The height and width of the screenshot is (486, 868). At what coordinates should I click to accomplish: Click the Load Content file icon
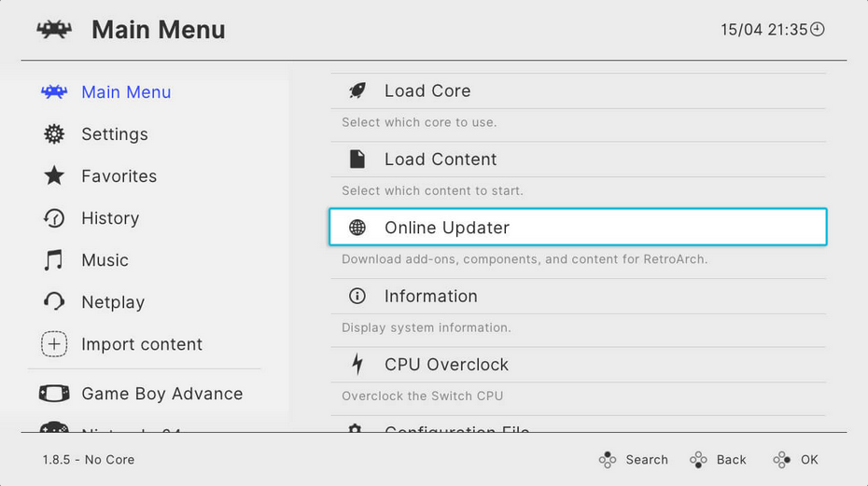point(357,159)
